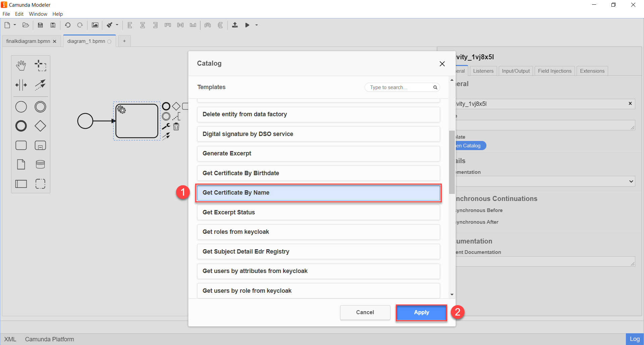
Task: Switch to XML view
Action: pyautogui.click(x=10, y=339)
